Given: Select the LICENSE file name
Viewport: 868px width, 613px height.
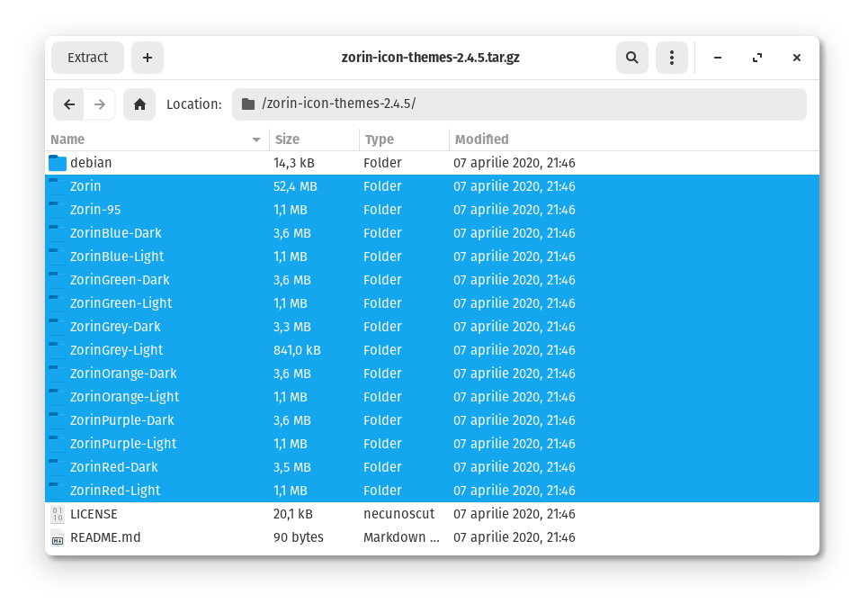Looking at the screenshot, I should click(x=94, y=514).
